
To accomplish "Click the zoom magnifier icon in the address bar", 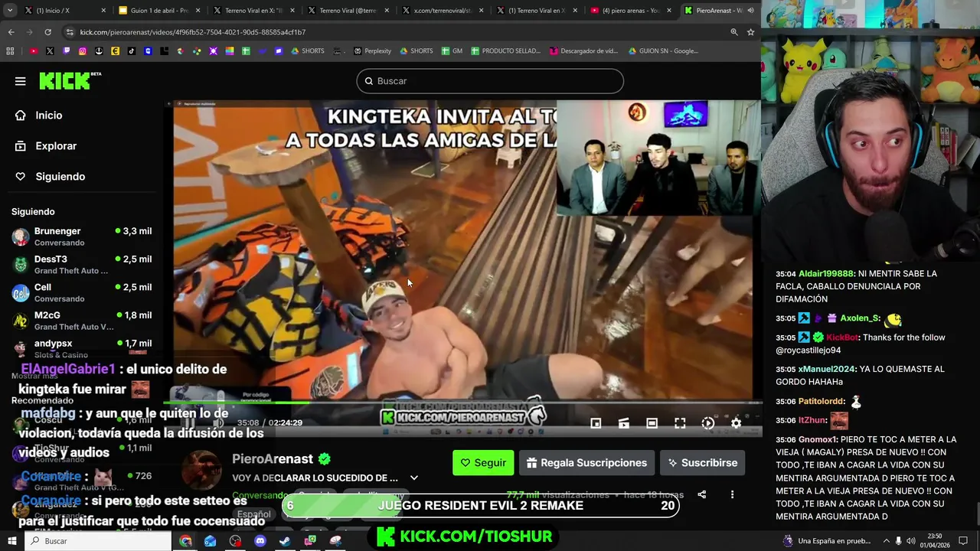I will (733, 32).
